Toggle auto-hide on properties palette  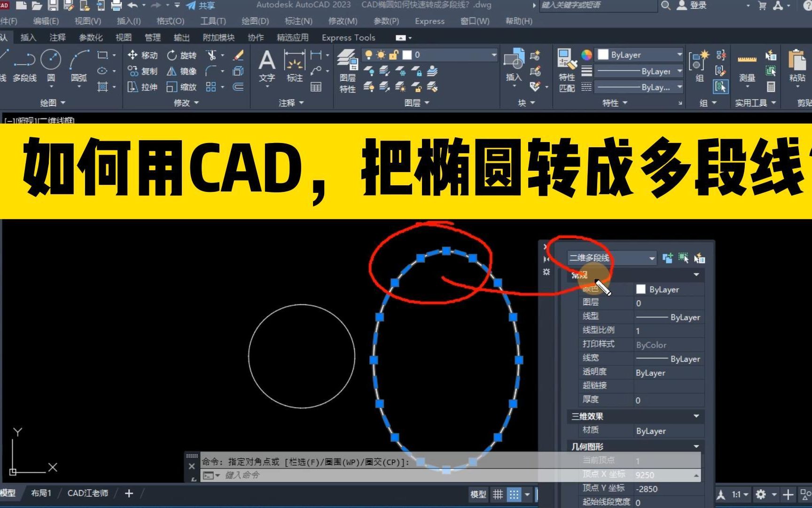coord(546,259)
